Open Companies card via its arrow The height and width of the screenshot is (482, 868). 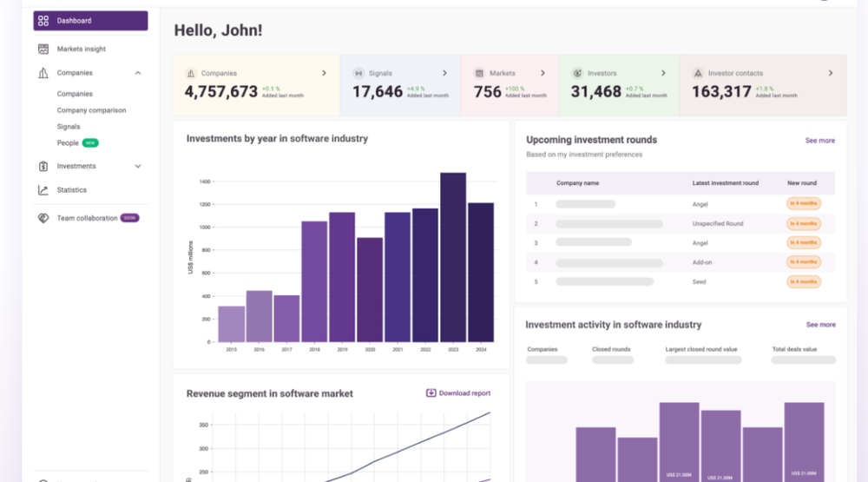(325, 73)
